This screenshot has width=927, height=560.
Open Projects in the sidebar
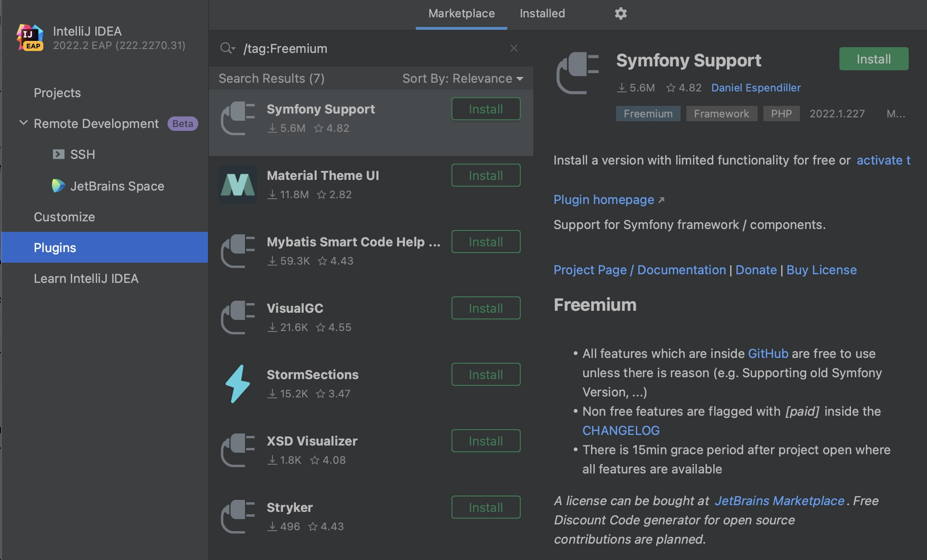point(57,93)
